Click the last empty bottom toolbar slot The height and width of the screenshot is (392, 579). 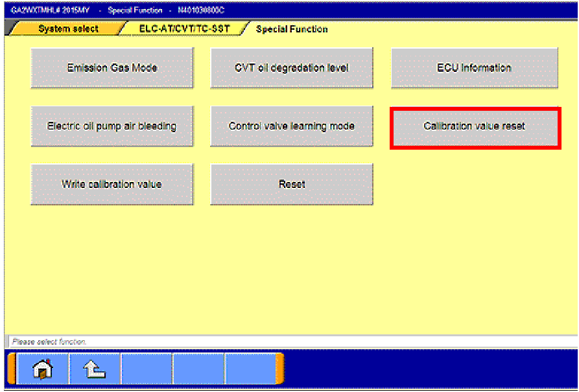pyautogui.click(x=250, y=369)
